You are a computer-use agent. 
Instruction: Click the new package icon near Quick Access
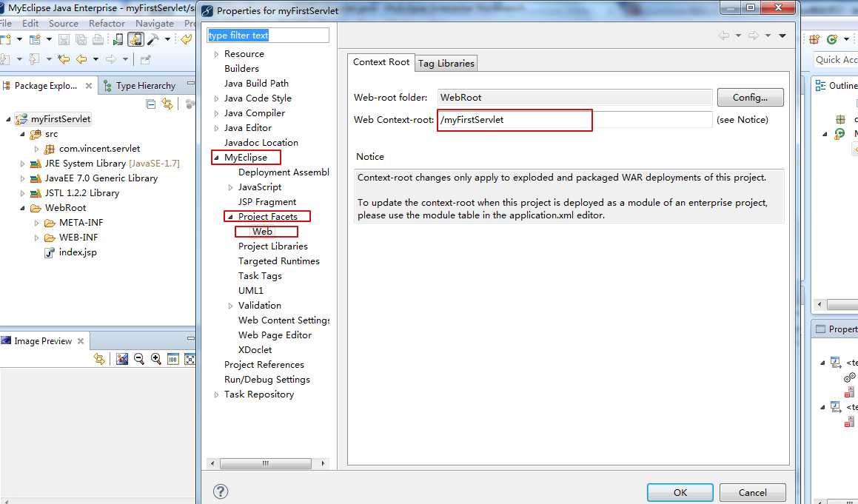click(x=815, y=39)
